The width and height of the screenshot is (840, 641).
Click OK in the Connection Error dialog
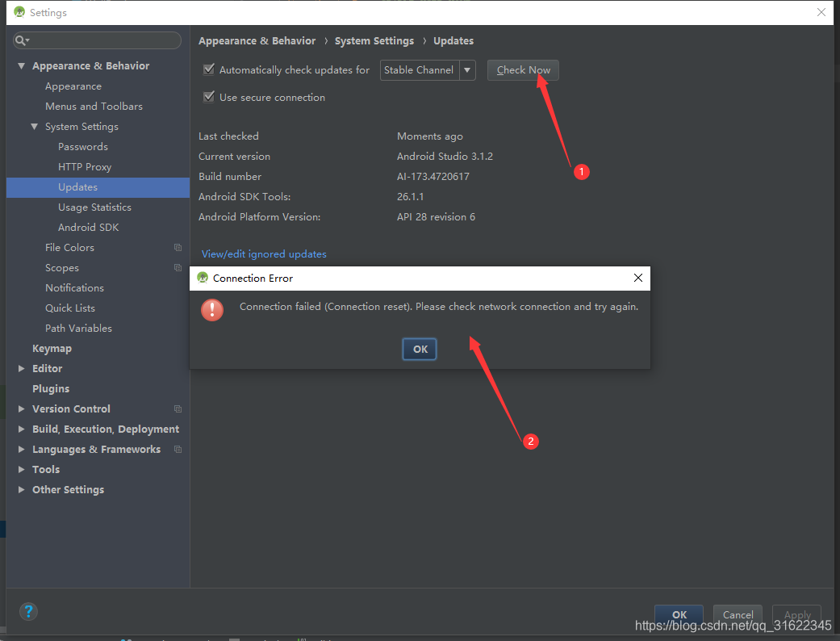420,349
